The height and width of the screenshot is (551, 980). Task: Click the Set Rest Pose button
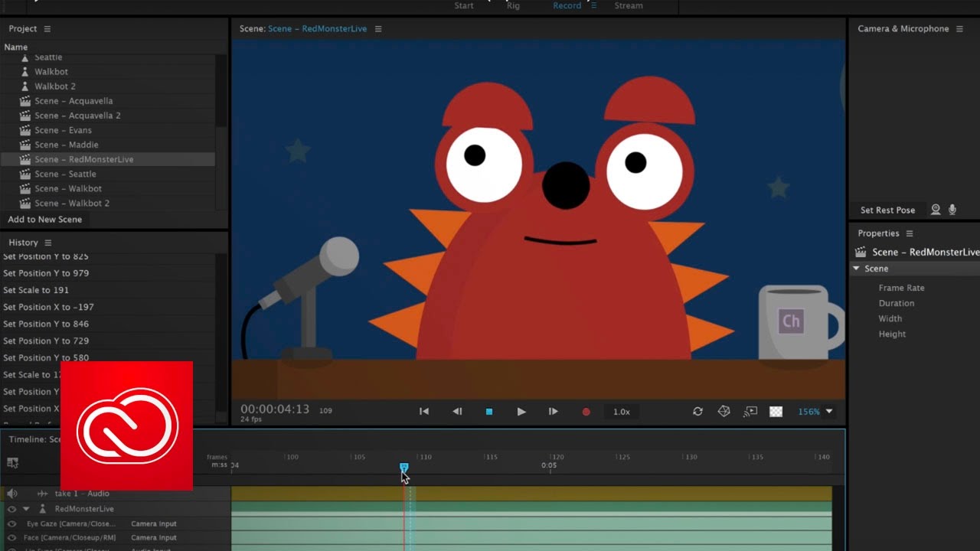888,210
